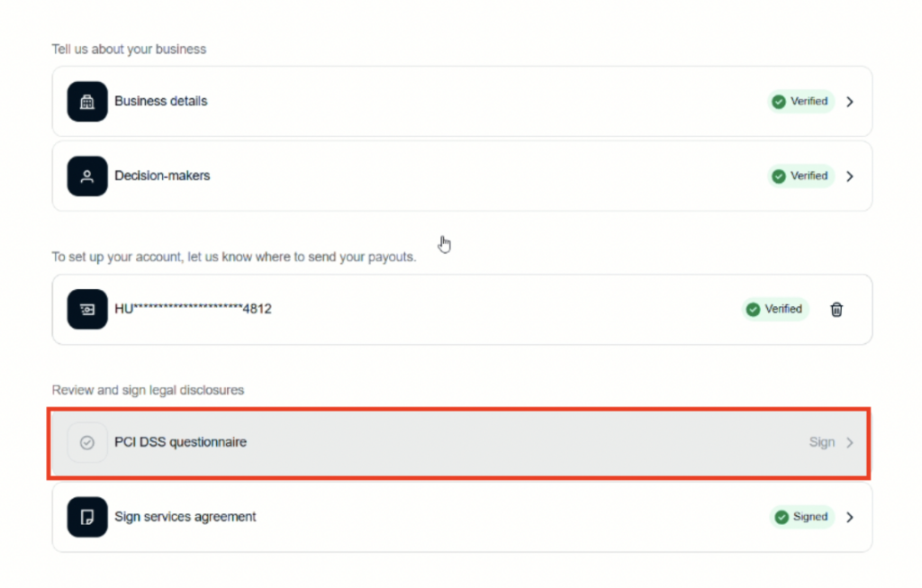
Task: Click Verified badge on bank account row
Action: tap(775, 310)
